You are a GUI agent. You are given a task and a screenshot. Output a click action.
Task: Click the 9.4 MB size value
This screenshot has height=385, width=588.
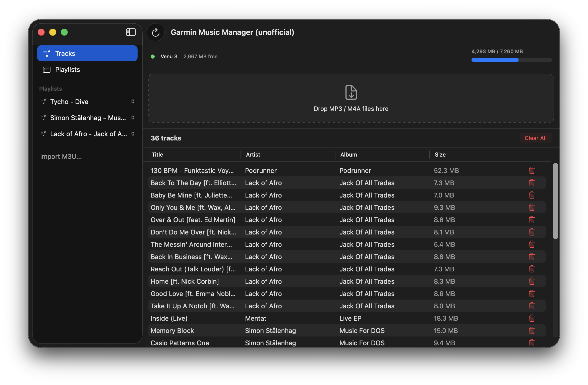pyautogui.click(x=444, y=343)
